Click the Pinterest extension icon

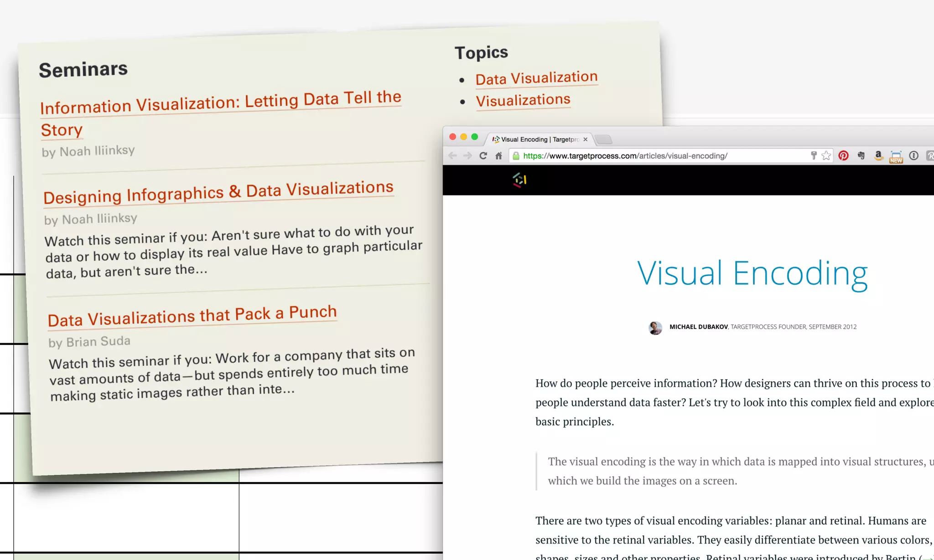(843, 156)
